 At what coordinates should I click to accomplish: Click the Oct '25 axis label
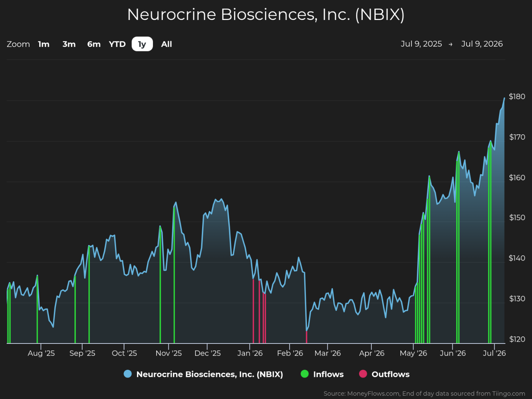point(124,353)
